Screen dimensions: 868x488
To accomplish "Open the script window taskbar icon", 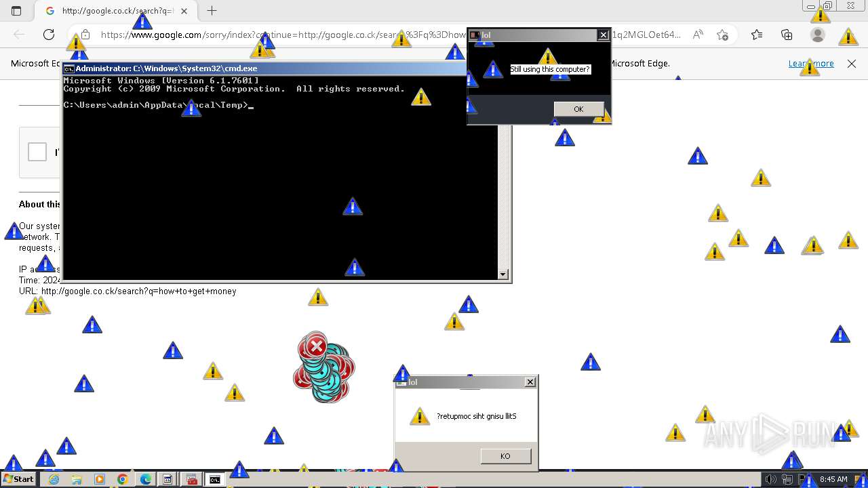I will pos(167,479).
